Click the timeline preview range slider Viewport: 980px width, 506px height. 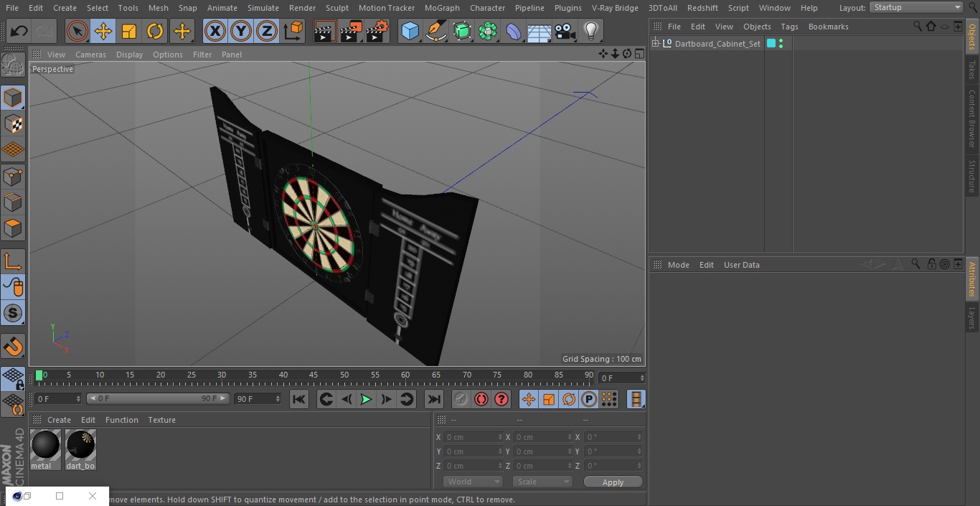[158, 398]
